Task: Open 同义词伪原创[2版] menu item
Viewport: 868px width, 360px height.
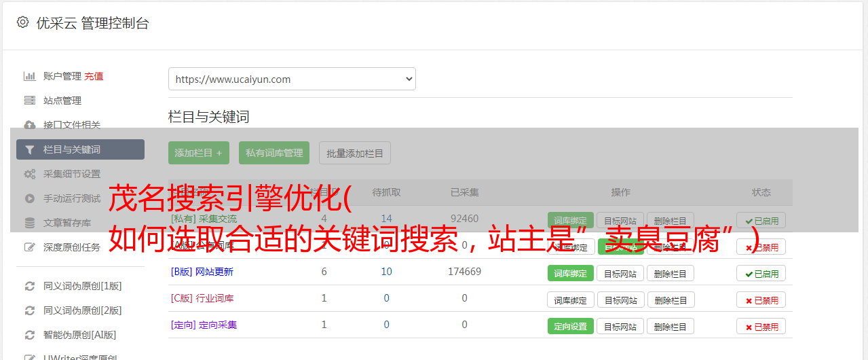Action: [x=83, y=310]
